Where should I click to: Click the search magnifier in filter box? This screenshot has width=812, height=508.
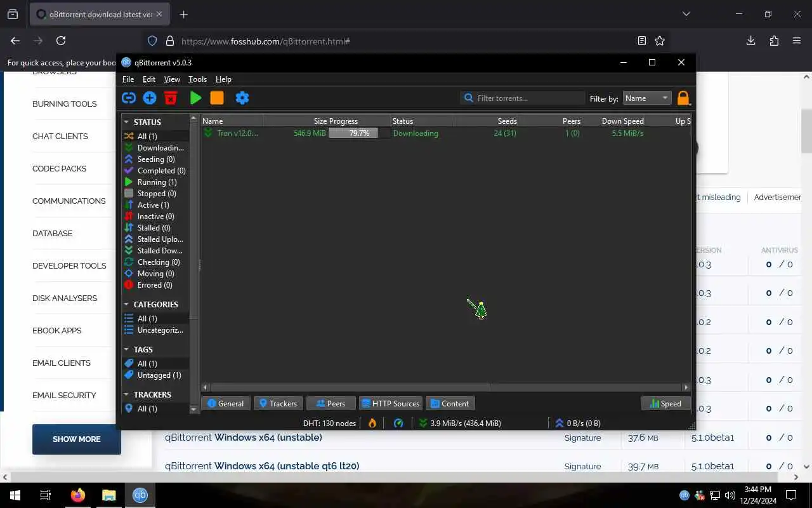click(469, 98)
